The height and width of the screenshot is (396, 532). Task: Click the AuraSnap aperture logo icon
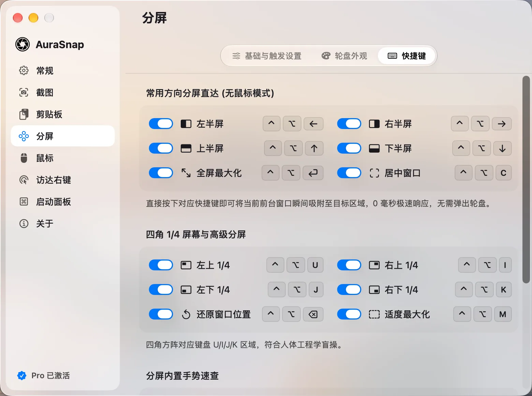coord(23,44)
